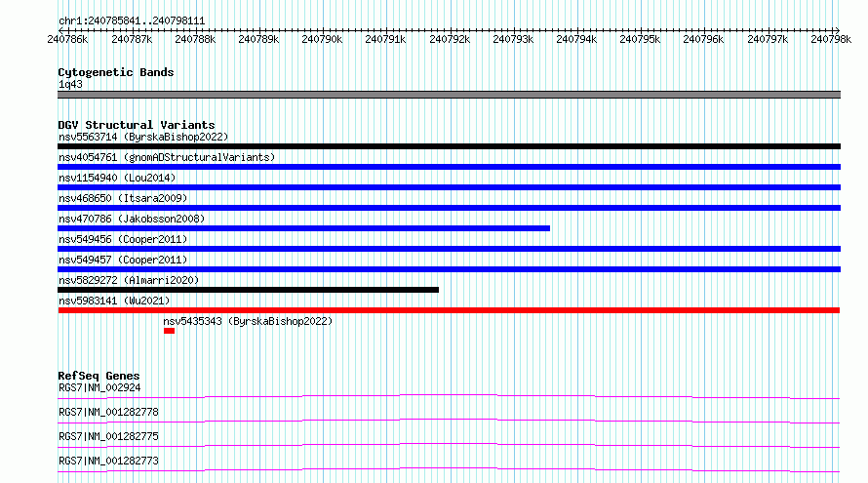
Task: Click the 240790k ruler tick label
Action: (322, 39)
